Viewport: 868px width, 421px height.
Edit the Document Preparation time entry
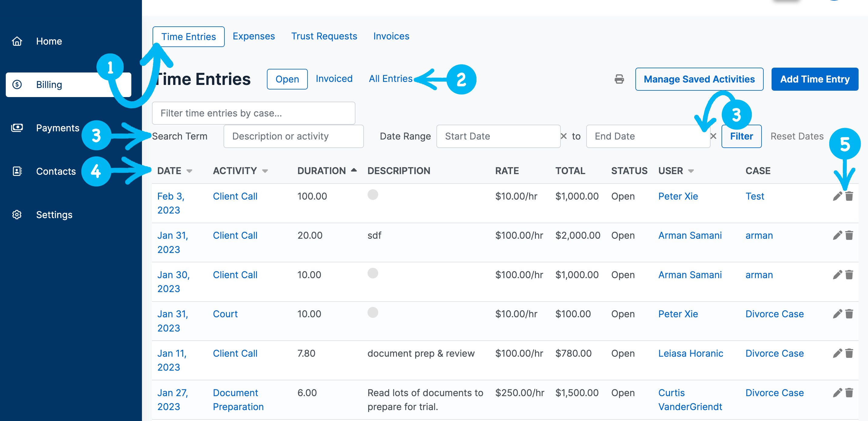pyautogui.click(x=837, y=393)
